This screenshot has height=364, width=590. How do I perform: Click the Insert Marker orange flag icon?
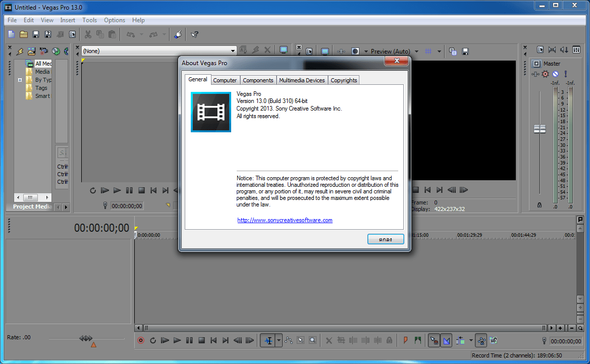point(406,340)
